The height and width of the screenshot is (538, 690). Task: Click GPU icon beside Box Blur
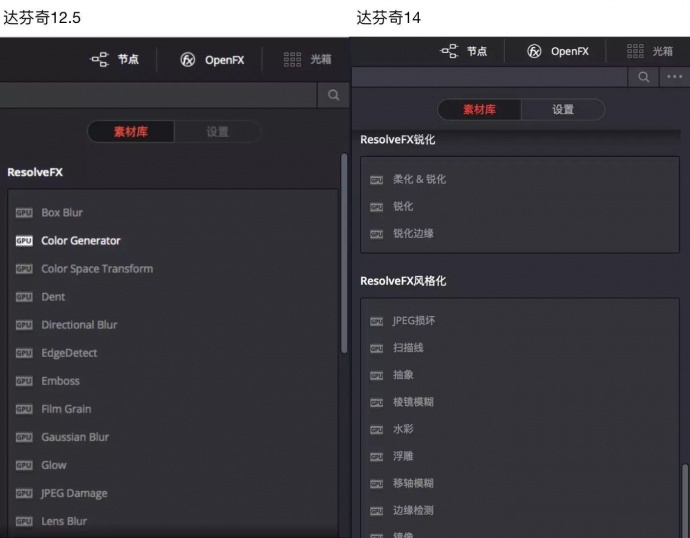[x=24, y=213]
